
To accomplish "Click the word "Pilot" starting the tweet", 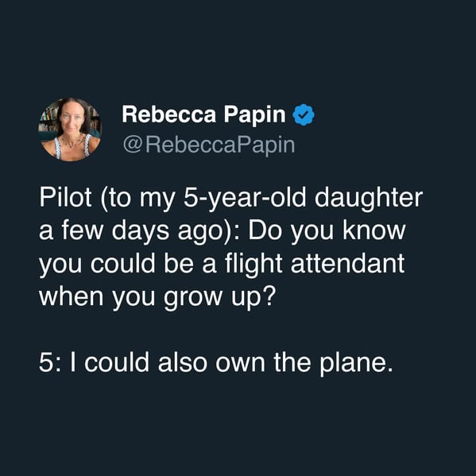I will pyautogui.click(x=65, y=198).
